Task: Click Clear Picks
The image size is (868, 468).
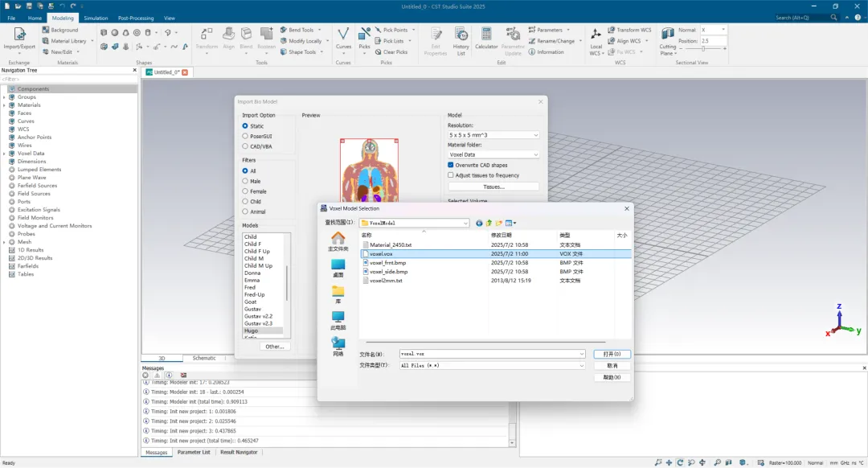Action: [391, 52]
